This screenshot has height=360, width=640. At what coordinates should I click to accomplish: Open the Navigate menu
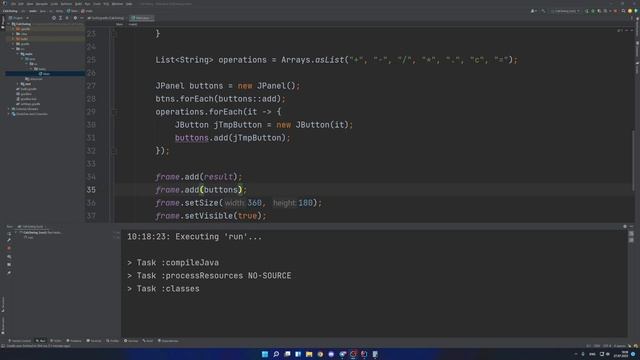(42, 4)
